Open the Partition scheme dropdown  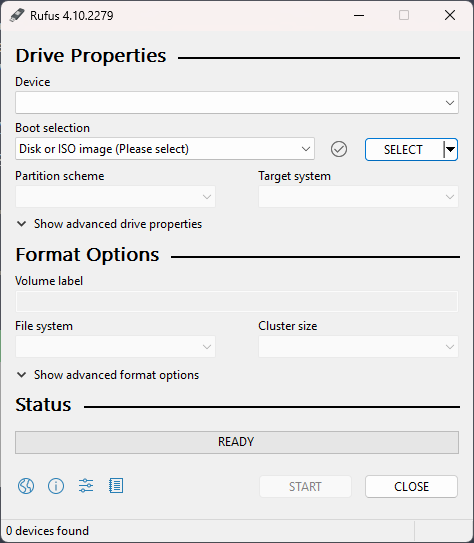115,197
